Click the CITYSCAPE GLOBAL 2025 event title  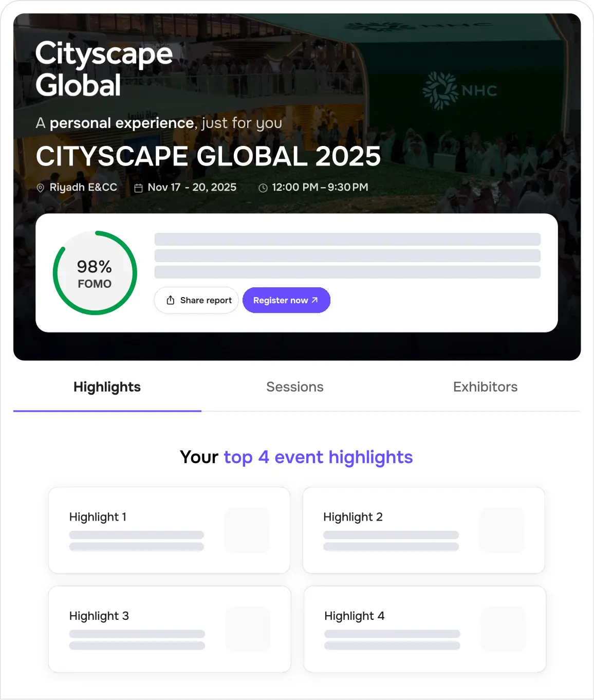[208, 156]
